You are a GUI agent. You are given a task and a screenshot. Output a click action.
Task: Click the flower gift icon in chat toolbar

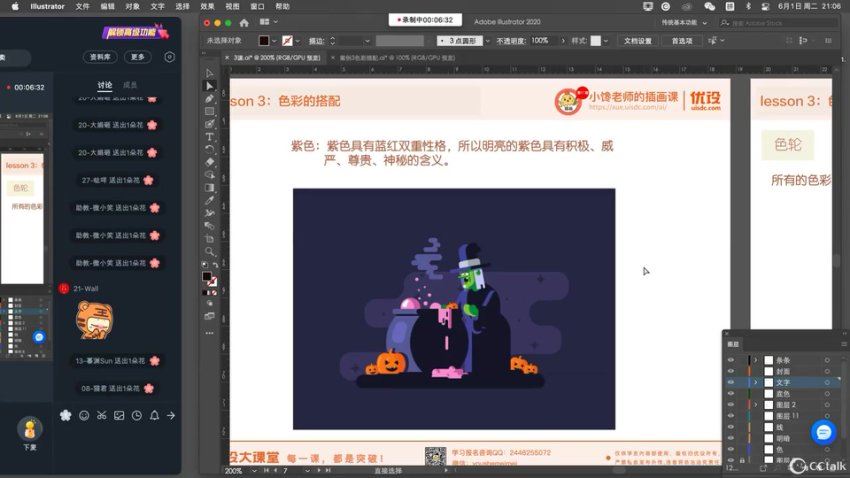coord(66,415)
